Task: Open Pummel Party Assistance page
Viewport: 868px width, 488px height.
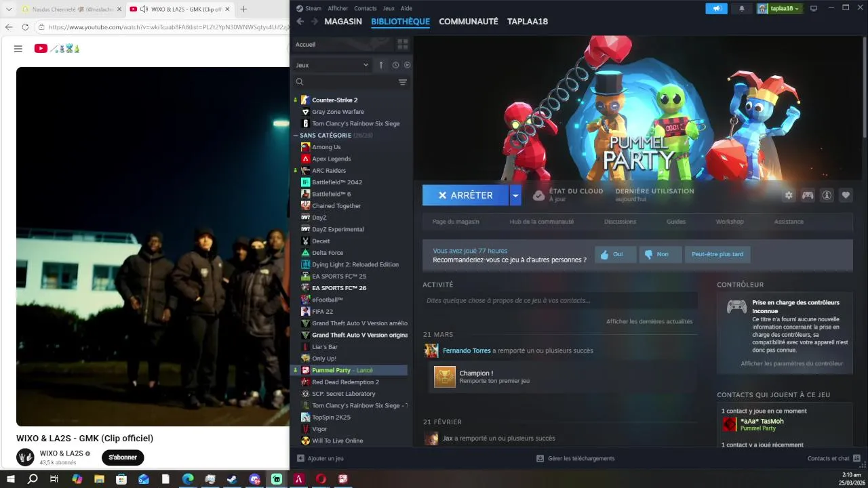Action: tap(789, 222)
